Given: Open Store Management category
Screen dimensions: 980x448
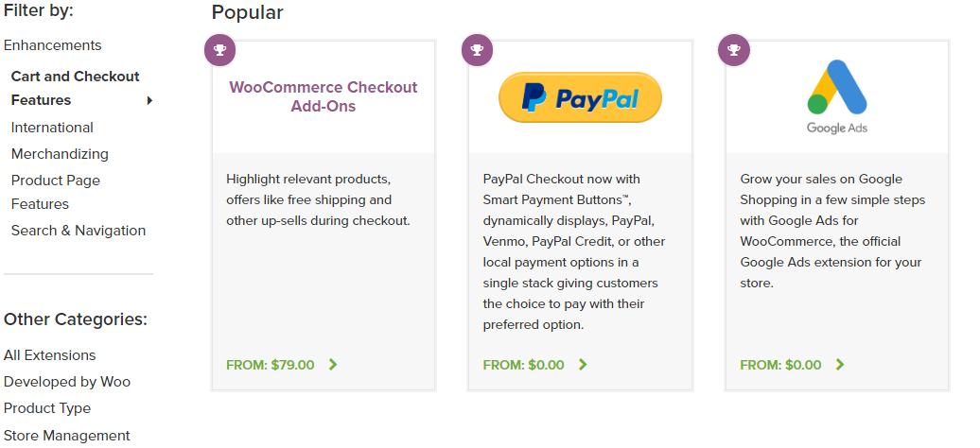Looking at the screenshot, I should (x=67, y=436).
